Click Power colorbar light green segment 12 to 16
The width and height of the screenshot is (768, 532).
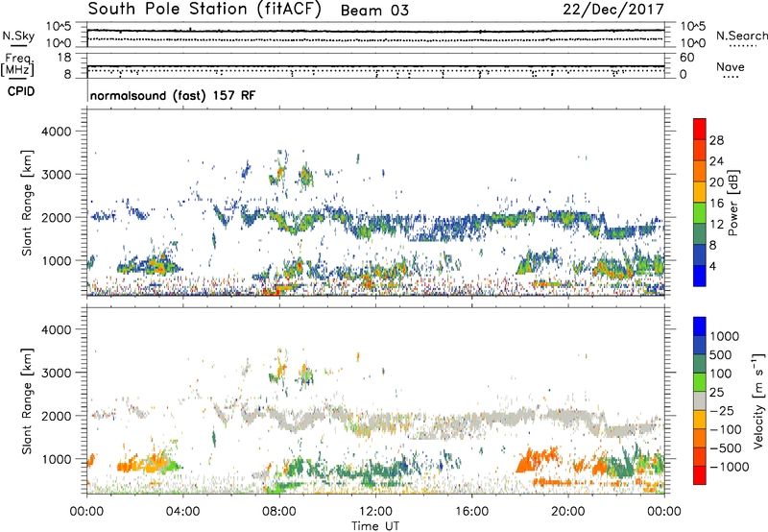(700, 212)
